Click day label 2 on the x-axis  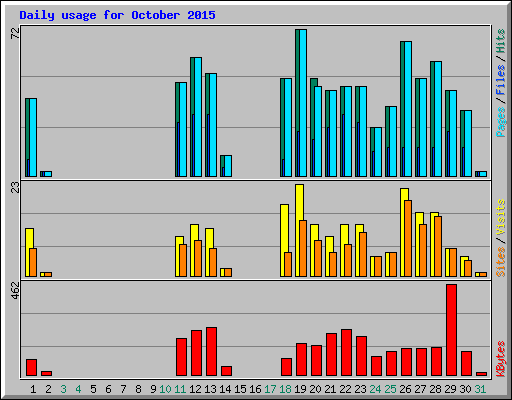48,389
